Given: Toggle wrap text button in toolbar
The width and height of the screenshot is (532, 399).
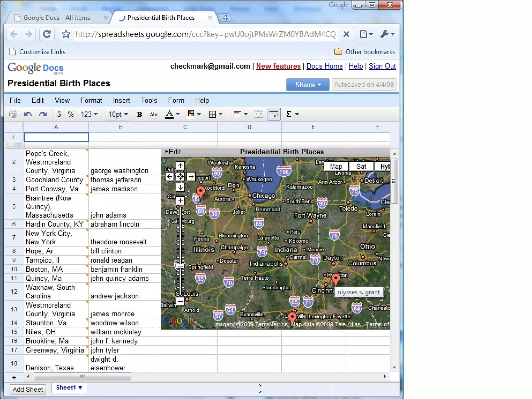Looking at the screenshot, I should 274,114.
